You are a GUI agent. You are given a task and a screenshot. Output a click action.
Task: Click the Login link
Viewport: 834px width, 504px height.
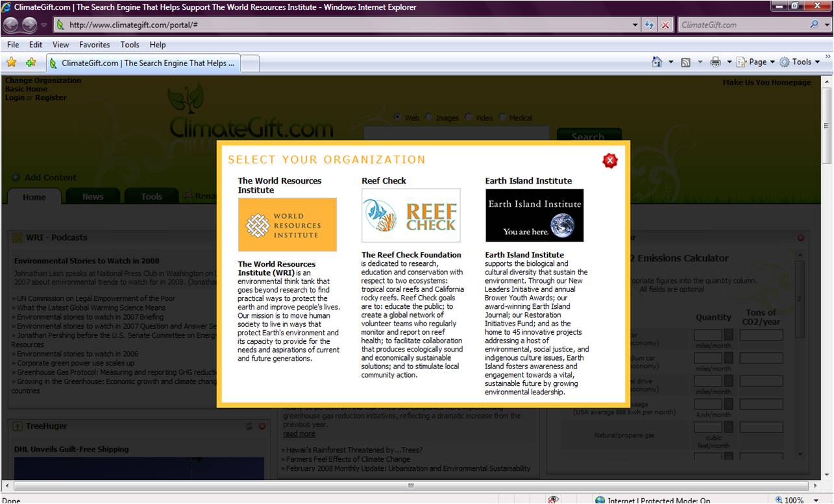coord(14,98)
